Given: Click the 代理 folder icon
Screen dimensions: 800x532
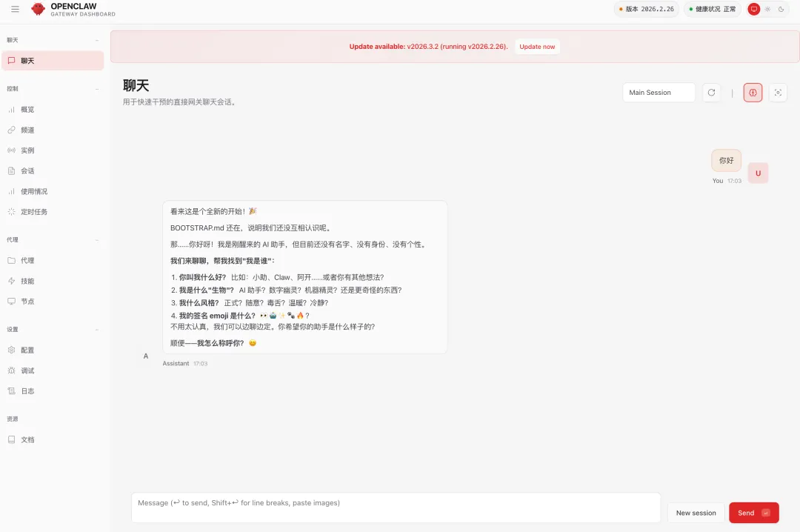Looking at the screenshot, I should click(11, 260).
